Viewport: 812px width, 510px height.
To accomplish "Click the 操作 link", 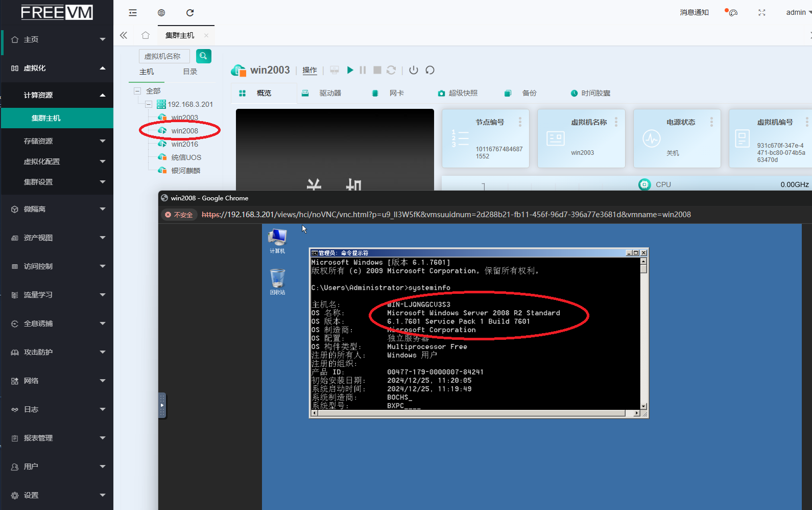I will pos(309,71).
